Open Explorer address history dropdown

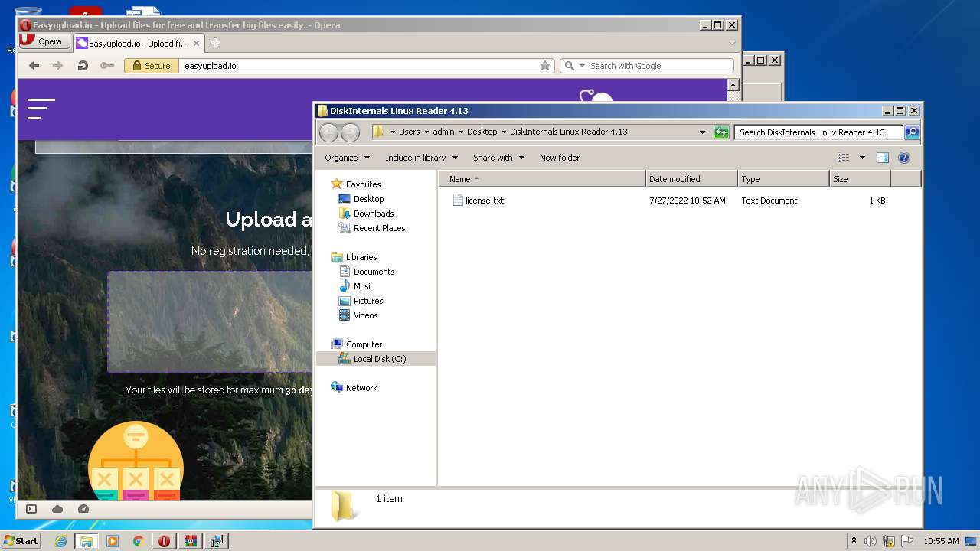(702, 132)
